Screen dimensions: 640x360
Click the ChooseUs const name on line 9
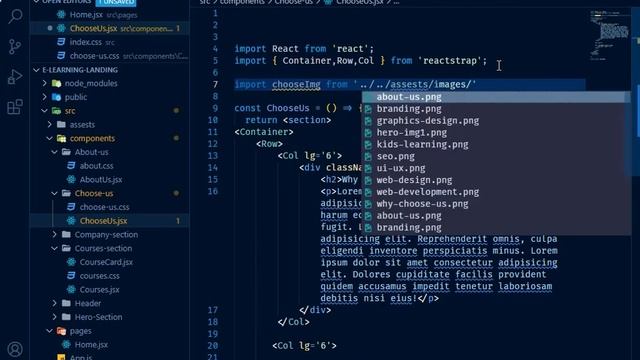pyautogui.click(x=288, y=108)
